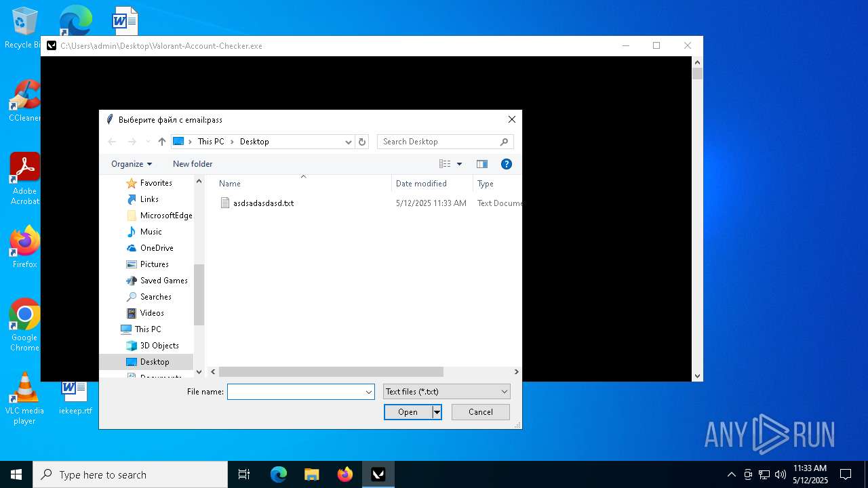This screenshot has width=868, height=488.
Task: Click Desktop in the address breadcrumb
Action: pos(254,142)
